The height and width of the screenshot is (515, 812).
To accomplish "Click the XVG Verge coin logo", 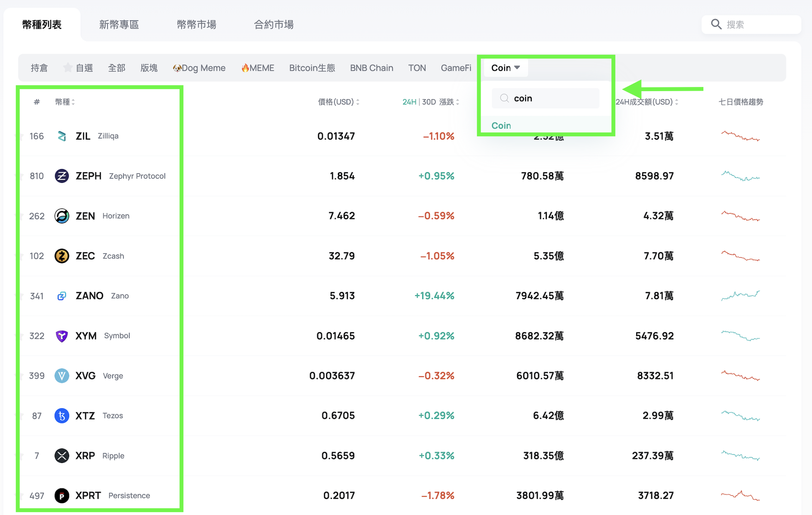I will click(62, 376).
